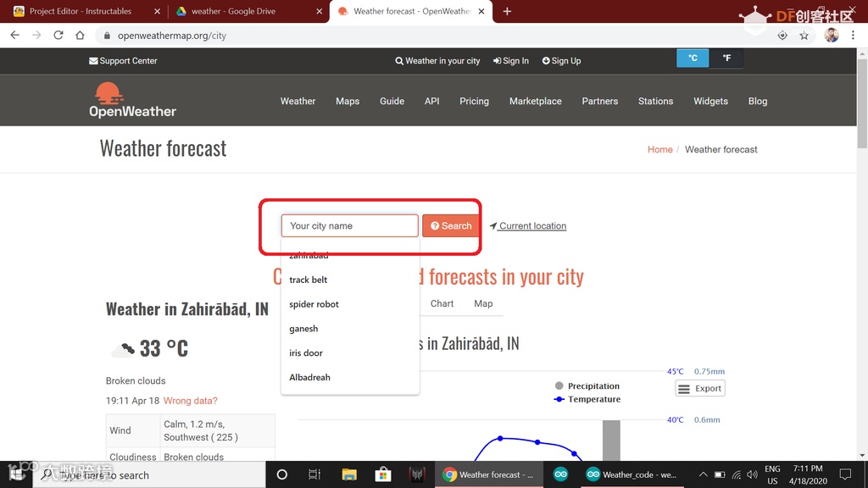The width and height of the screenshot is (868, 488).
Task: Open a new browser tab with plus
Action: 507,11
